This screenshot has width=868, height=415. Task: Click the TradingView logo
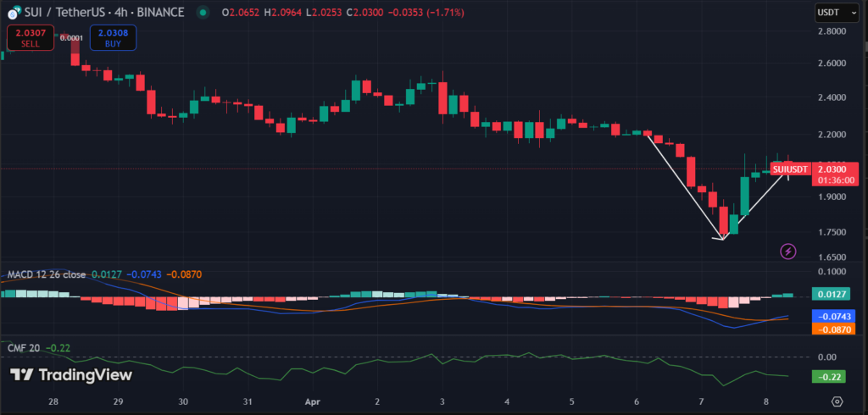pyautogui.click(x=71, y=375)
